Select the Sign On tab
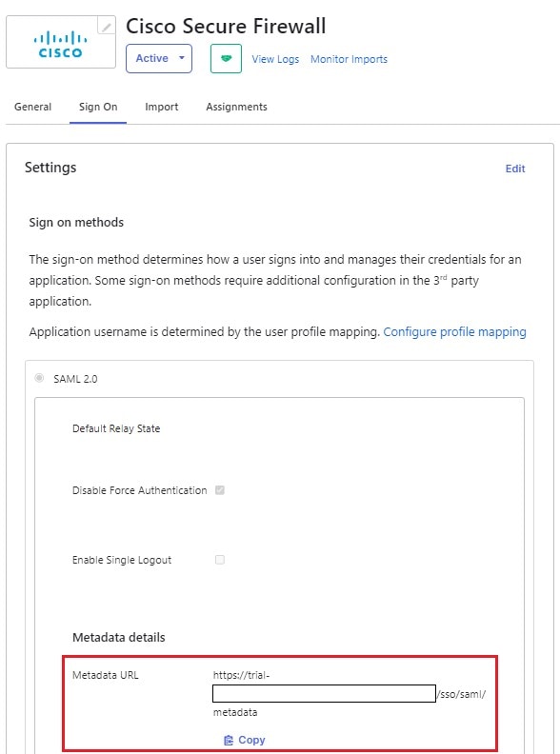The width and height of the screenshot is (560, 754). [98, 107]
